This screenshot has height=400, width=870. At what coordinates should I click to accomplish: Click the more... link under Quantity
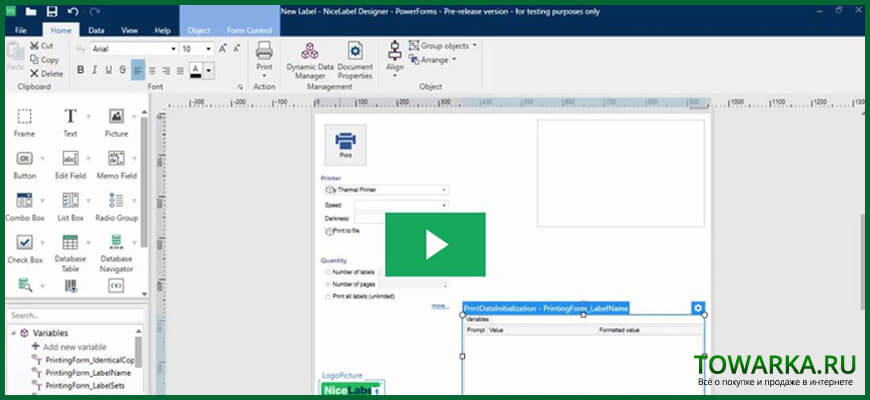pos(439,306)
